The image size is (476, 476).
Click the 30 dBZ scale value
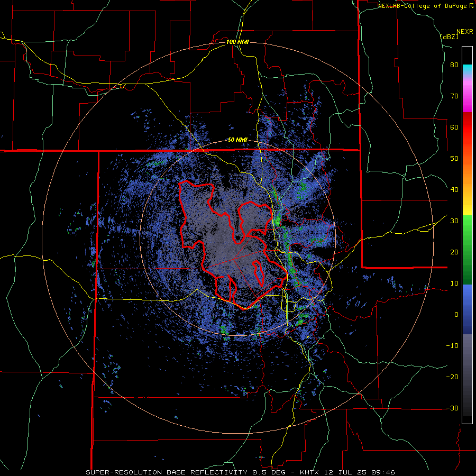point(454,221)
